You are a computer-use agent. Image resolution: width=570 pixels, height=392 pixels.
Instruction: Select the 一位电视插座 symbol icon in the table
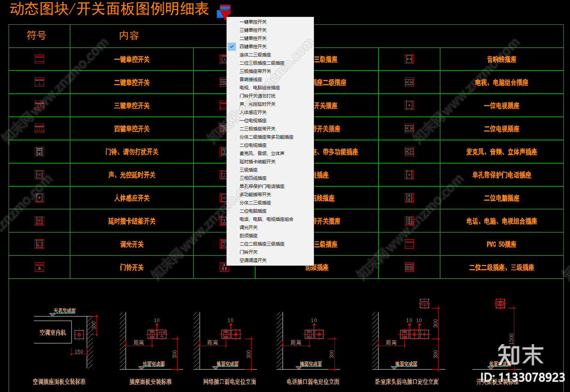click(x=409, y=105)
